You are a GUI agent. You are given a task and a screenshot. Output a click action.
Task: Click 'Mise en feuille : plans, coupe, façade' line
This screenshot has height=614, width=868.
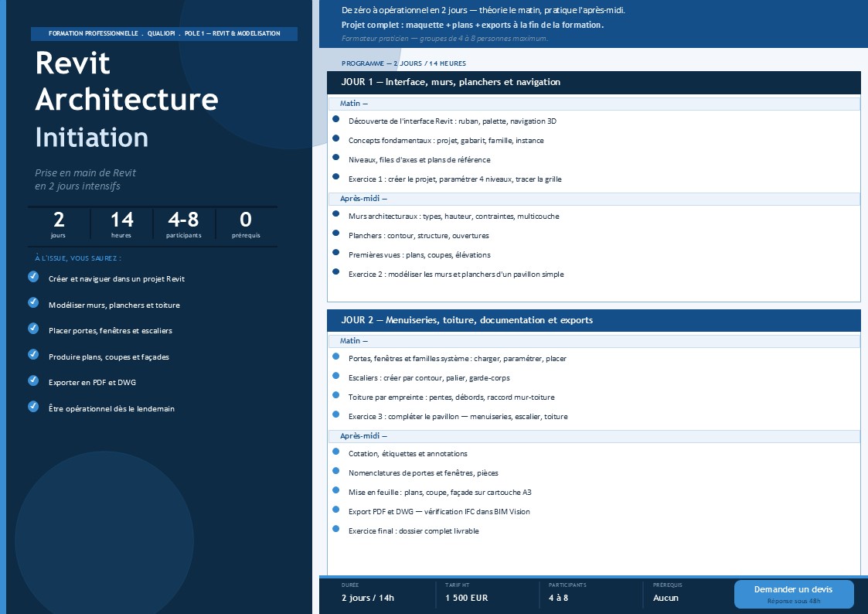point(440,493)
